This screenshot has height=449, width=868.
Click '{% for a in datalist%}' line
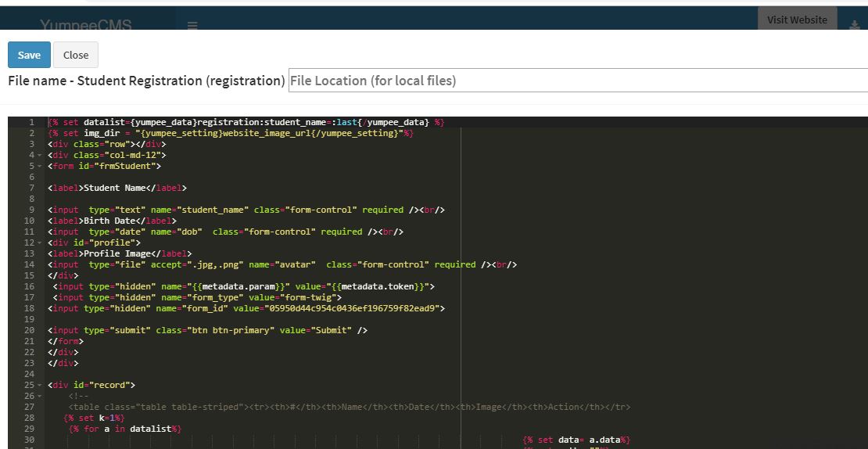pos(125,429)
